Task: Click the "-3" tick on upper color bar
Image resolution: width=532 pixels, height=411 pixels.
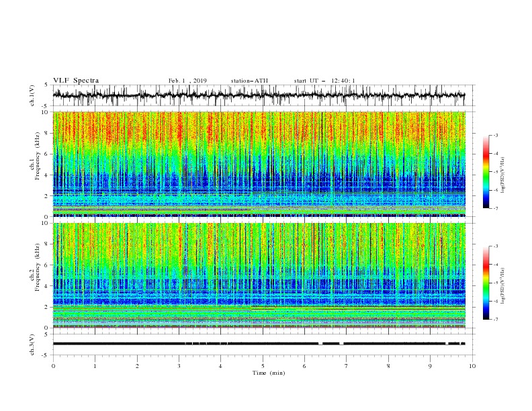Action: click(x=495, y=135)
